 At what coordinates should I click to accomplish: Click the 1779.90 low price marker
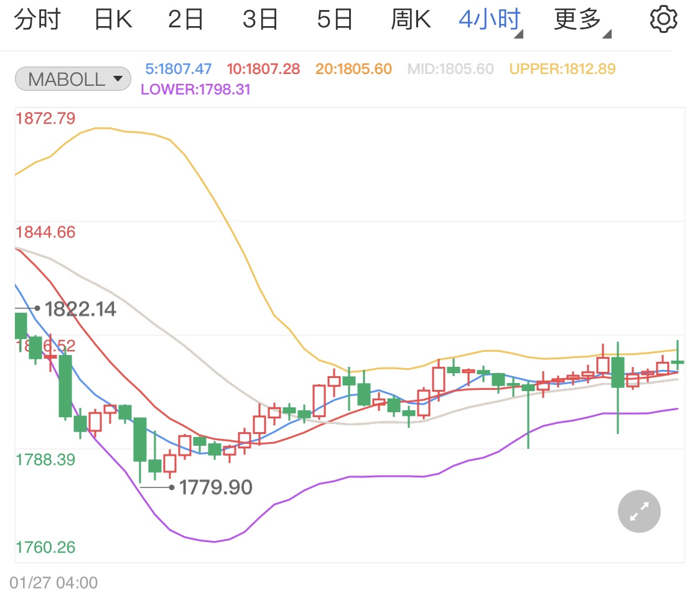pos(216,487)
